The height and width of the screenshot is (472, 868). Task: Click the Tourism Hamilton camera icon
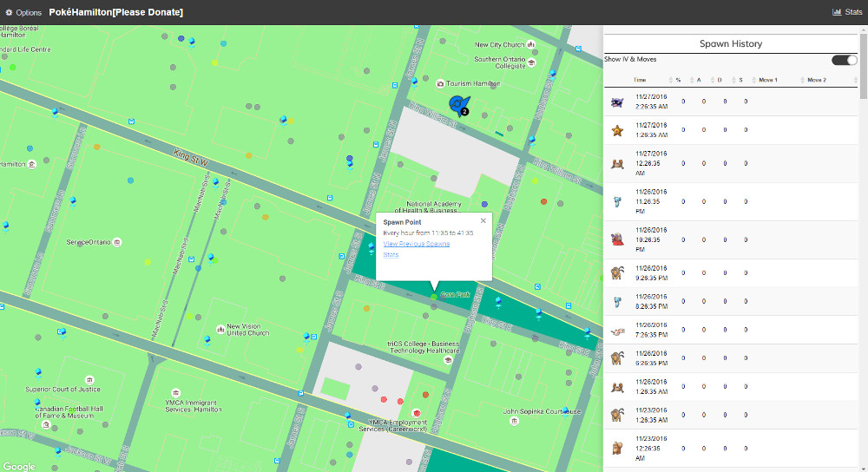click(440, 84)
